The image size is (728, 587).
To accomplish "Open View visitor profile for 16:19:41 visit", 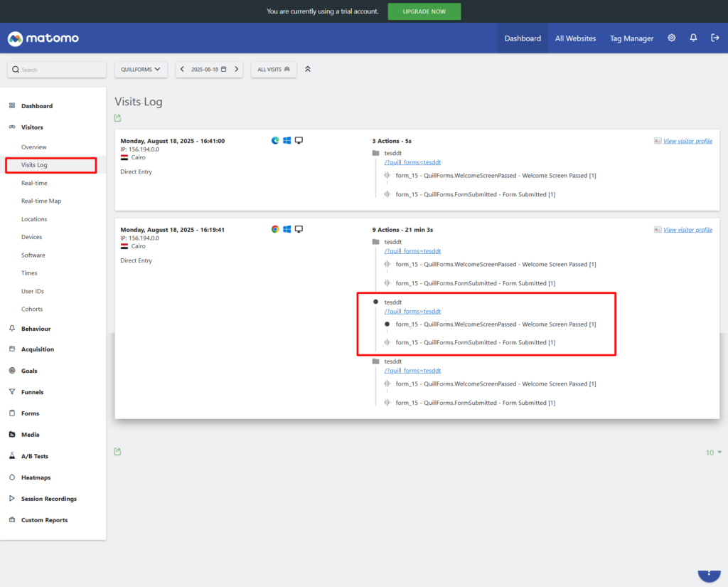I will [687, 230].
